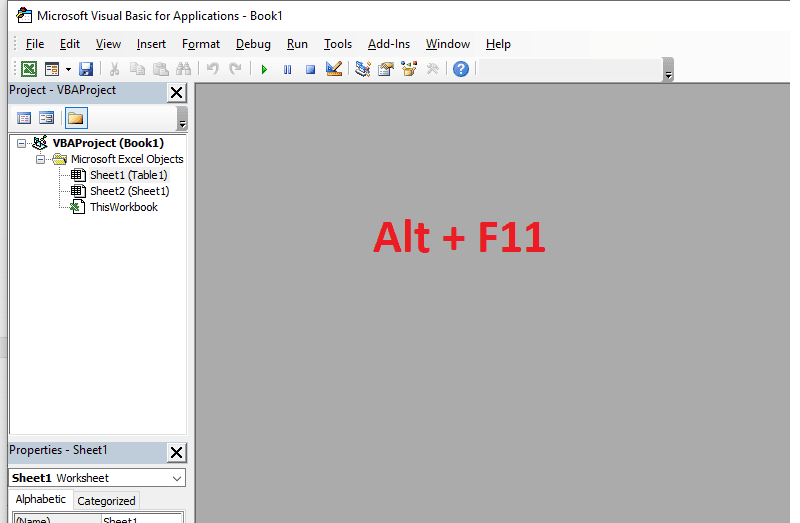This screenshot has width=800, height=523.
Task: Open the Add-Ins menu
Action: (389, 44)
